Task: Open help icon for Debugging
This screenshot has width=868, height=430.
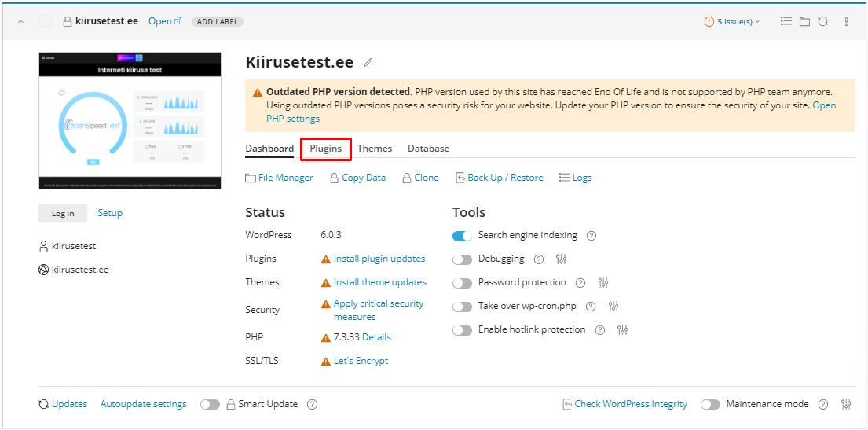Action: (539, 259)
